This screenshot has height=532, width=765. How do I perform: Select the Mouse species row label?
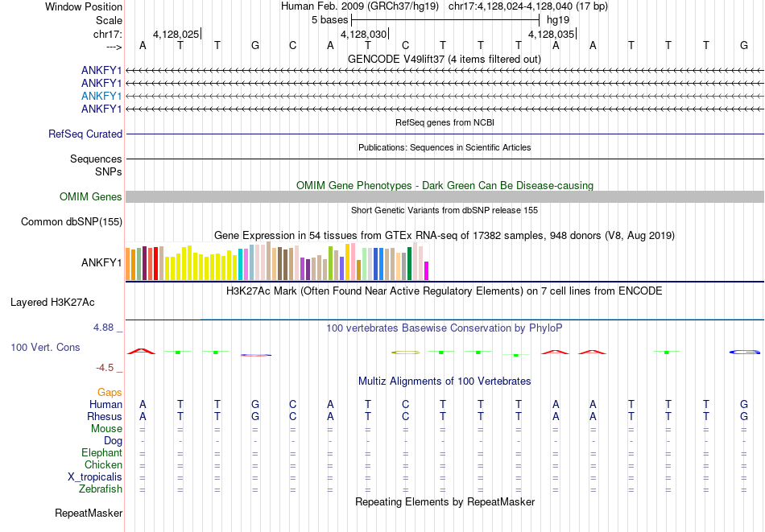(107, 429)
